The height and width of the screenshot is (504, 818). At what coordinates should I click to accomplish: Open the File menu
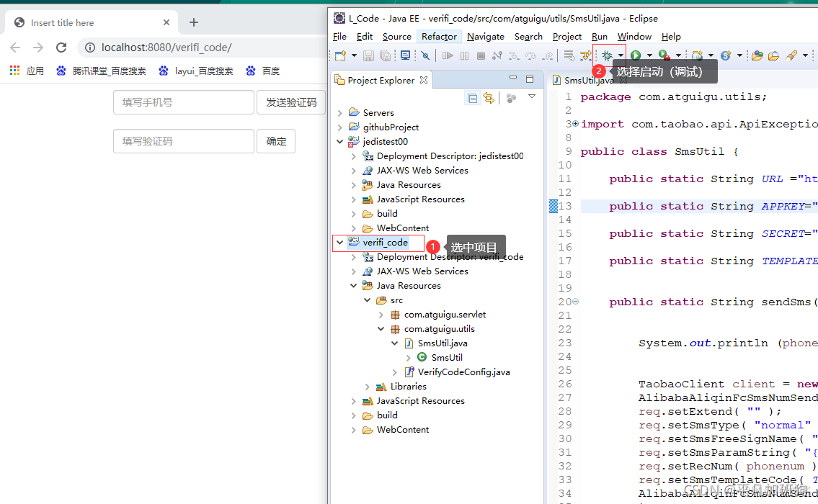pyautogui.click(x=339, y=37)
